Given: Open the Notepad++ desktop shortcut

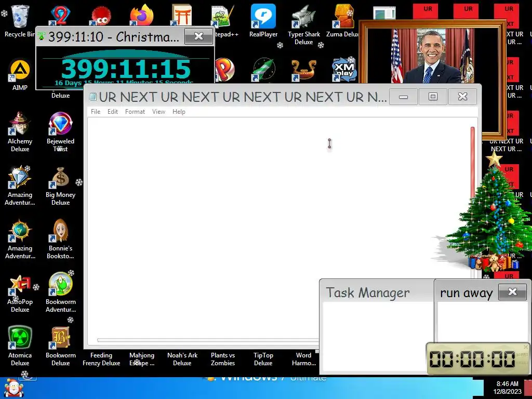Looking at the screenshot, I should [x=223, y=15].
